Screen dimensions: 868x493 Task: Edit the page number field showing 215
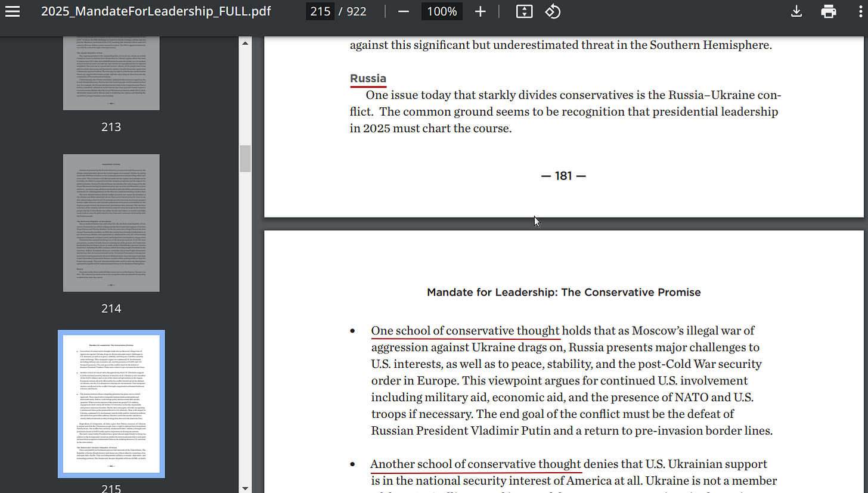[320, 11]
